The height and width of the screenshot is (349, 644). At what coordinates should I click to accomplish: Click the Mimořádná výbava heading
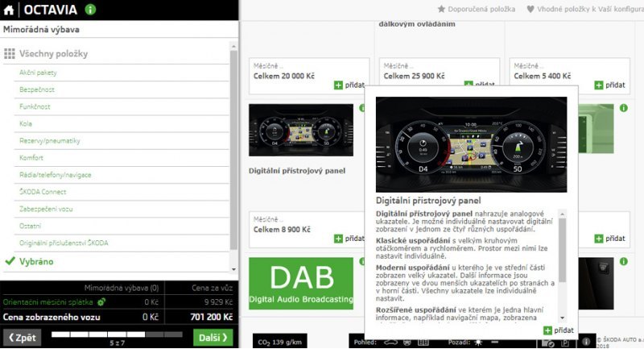point(41,30)
